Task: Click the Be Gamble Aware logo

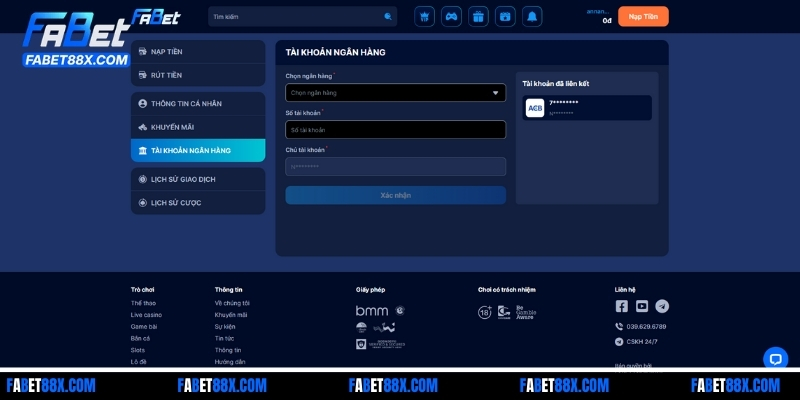Action: 526,312
